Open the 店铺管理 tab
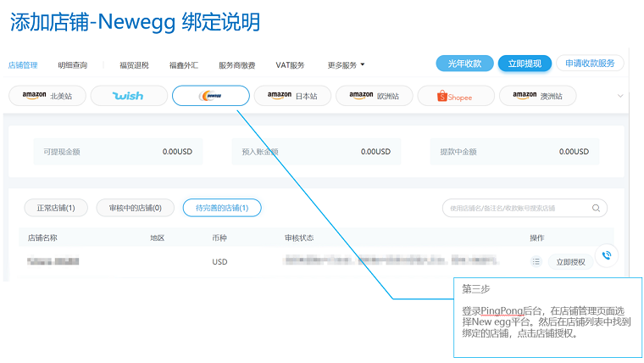This screenshot has width=644, height=363. click(23, 65)
